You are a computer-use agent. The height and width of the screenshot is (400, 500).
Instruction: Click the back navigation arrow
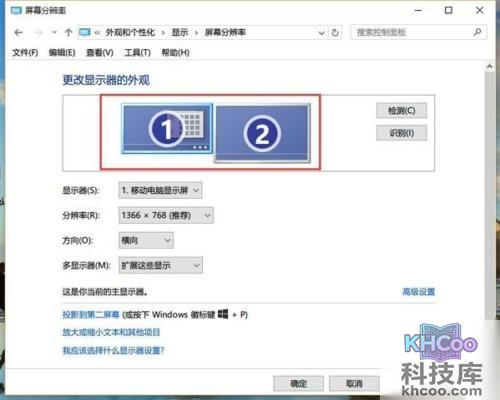pos(19,32)
